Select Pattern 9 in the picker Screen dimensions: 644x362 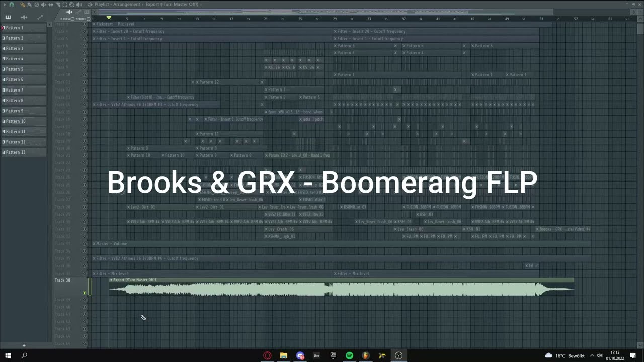point(24,111)
